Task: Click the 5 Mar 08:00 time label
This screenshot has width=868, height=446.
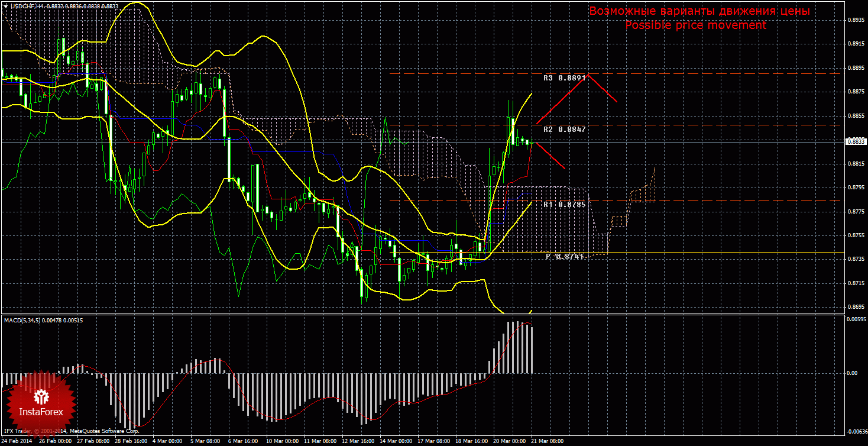Action: point(206,441)
